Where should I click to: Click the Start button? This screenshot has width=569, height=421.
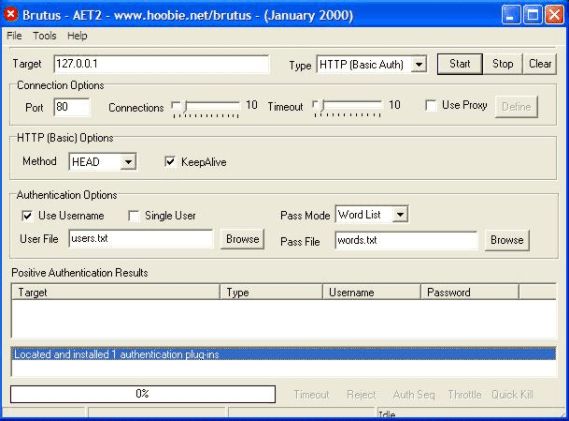pyautogui.click(x=460, y=64)
